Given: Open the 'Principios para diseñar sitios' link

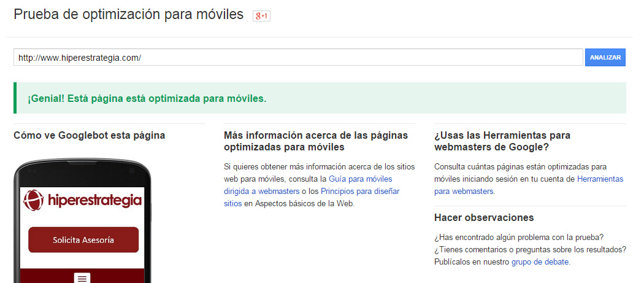Looking at the screenshot, I should [x=312, y=198].
